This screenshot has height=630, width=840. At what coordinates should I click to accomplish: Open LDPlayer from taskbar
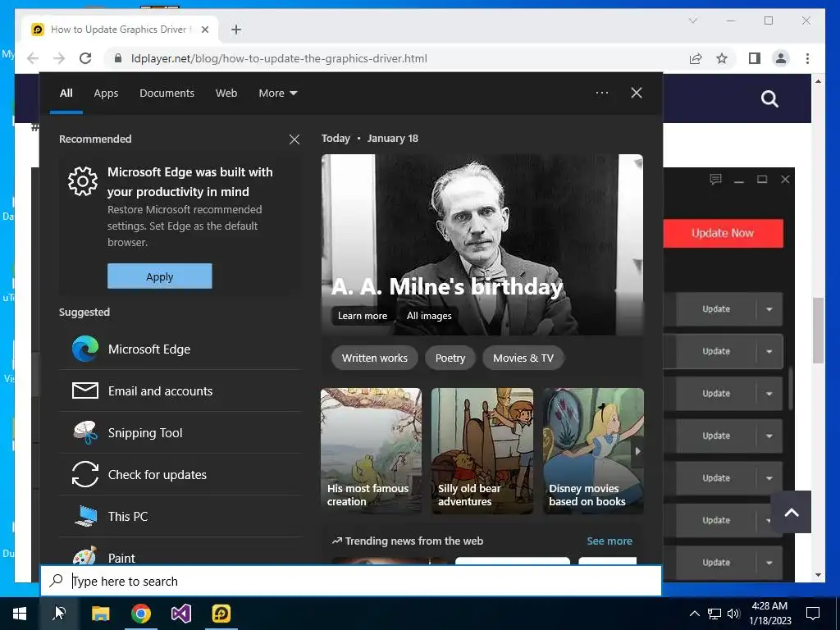(221, 614)
